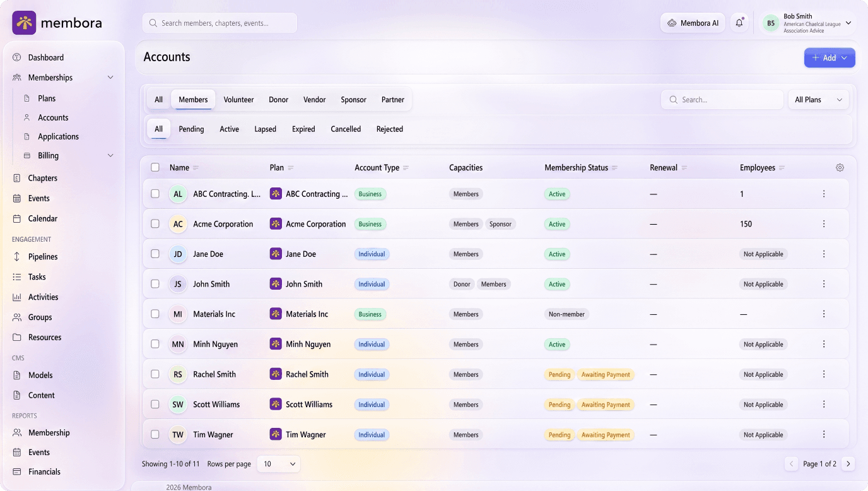This screenshot has width=868, height=491.
Task: Filter by the Lapsed status tab
Action: pyautogui.click(x=265, y=129)
